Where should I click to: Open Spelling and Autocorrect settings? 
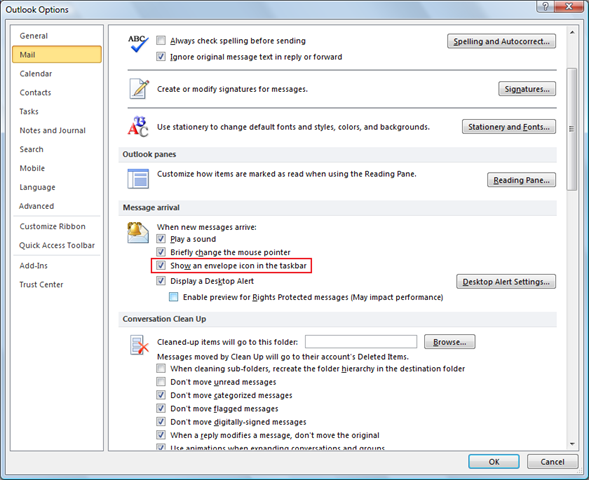tap(501, 41)
